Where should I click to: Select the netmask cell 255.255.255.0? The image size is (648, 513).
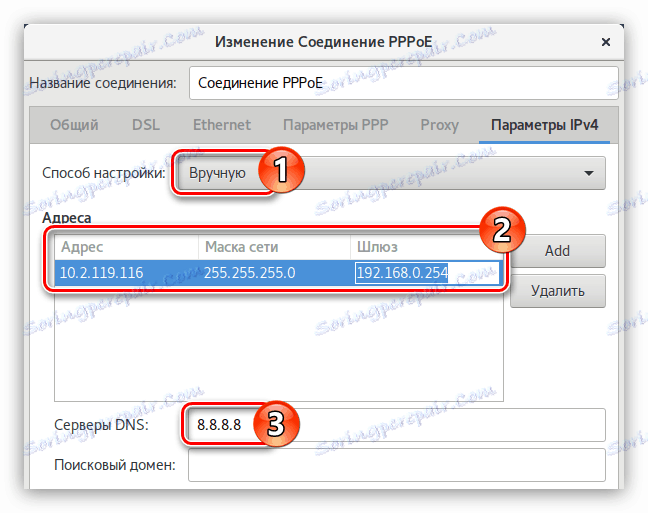click(x=275, y=273)
